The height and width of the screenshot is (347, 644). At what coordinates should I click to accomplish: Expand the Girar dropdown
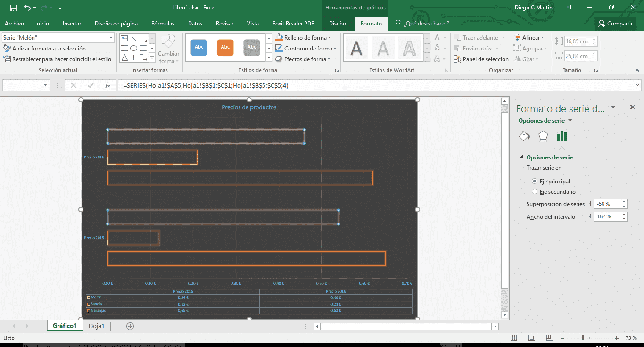(530, 58)
